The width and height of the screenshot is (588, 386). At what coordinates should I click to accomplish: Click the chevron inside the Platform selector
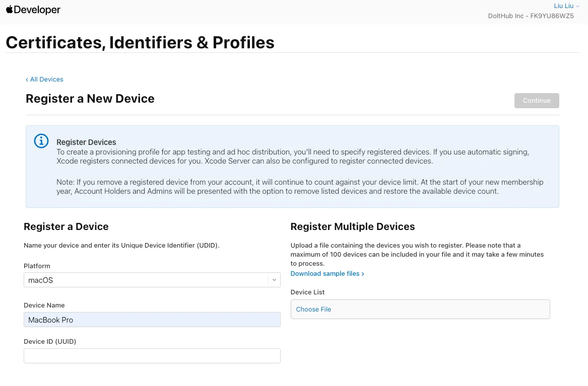coord(274,279)
